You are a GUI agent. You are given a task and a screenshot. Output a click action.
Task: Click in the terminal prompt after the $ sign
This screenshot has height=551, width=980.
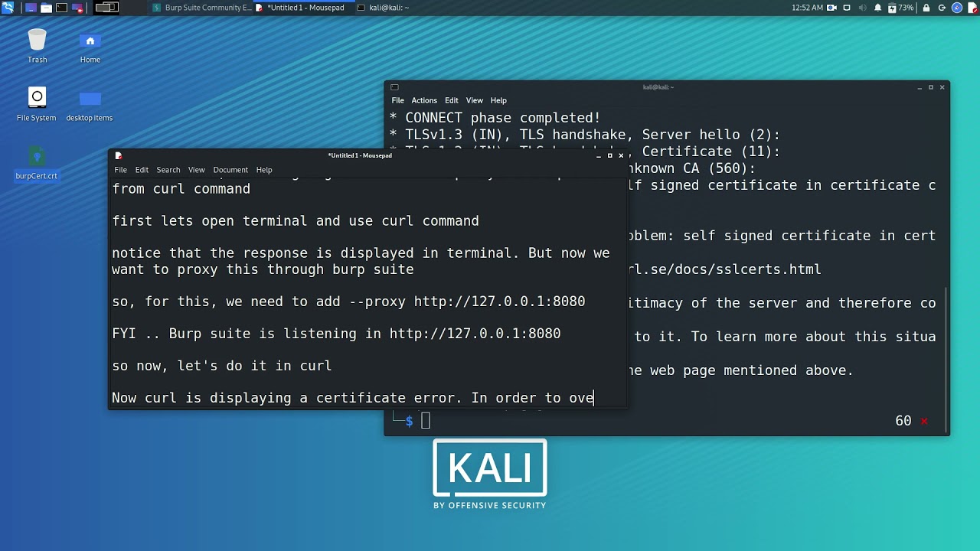click(426, 421)
